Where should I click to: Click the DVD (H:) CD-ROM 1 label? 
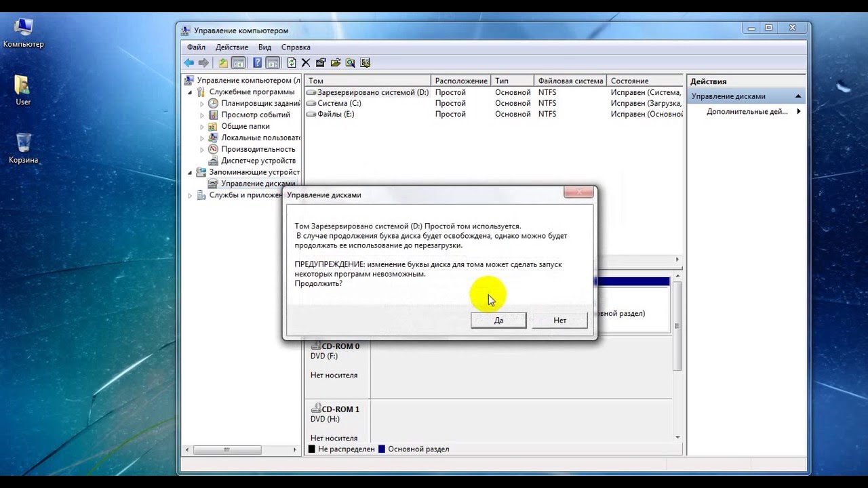325,419
